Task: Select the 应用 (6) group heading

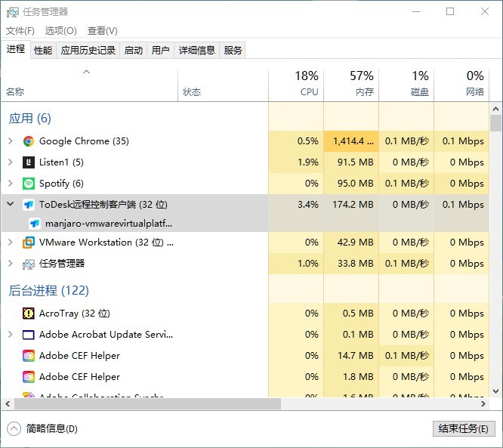Action: [x=29, y=119]
